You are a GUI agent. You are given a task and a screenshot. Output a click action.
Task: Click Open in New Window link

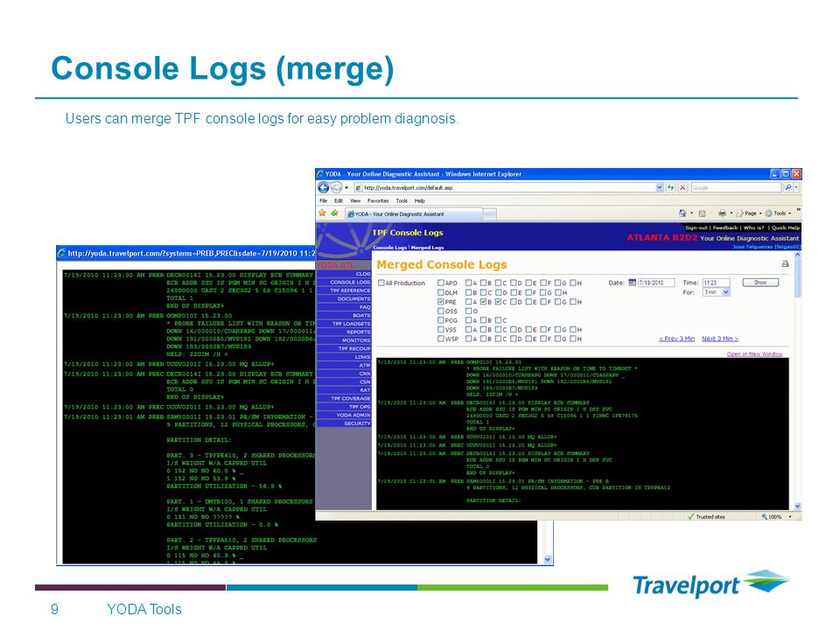pyautogui.click(x=754, y=354)
